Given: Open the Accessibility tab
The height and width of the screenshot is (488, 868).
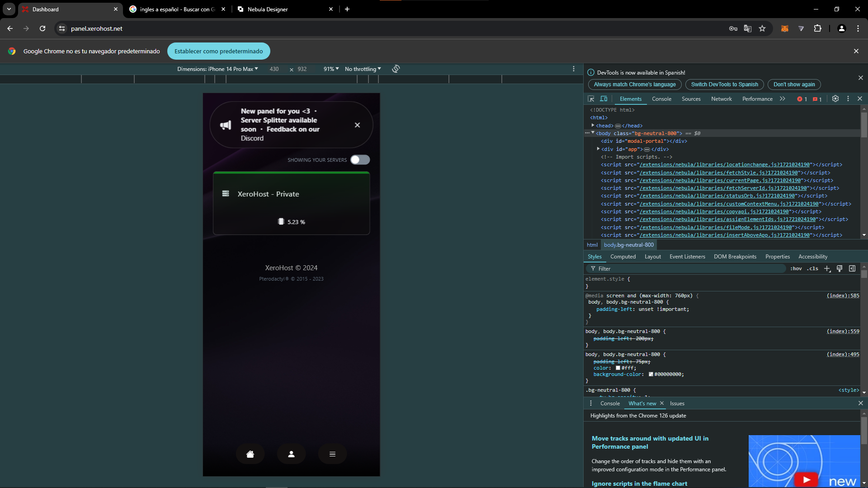Looking at the screenshot, I should coord(812,257).
